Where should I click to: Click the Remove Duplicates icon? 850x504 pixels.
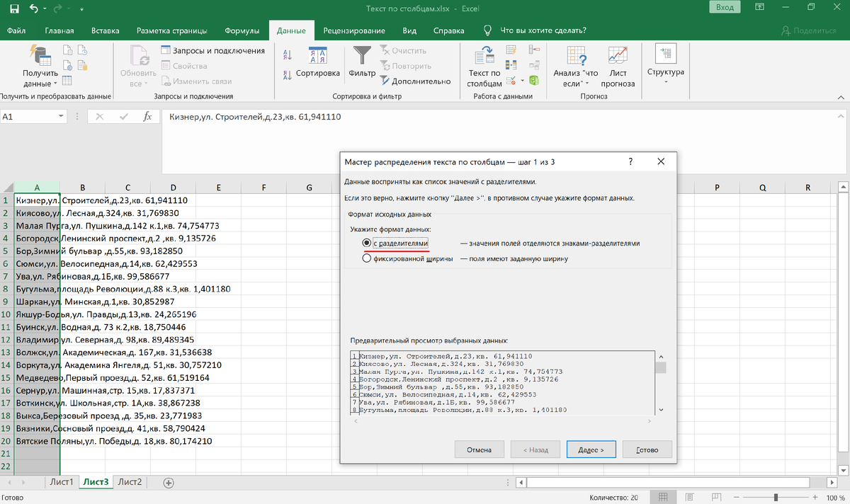pyautogui.click(x=511, y=66)
